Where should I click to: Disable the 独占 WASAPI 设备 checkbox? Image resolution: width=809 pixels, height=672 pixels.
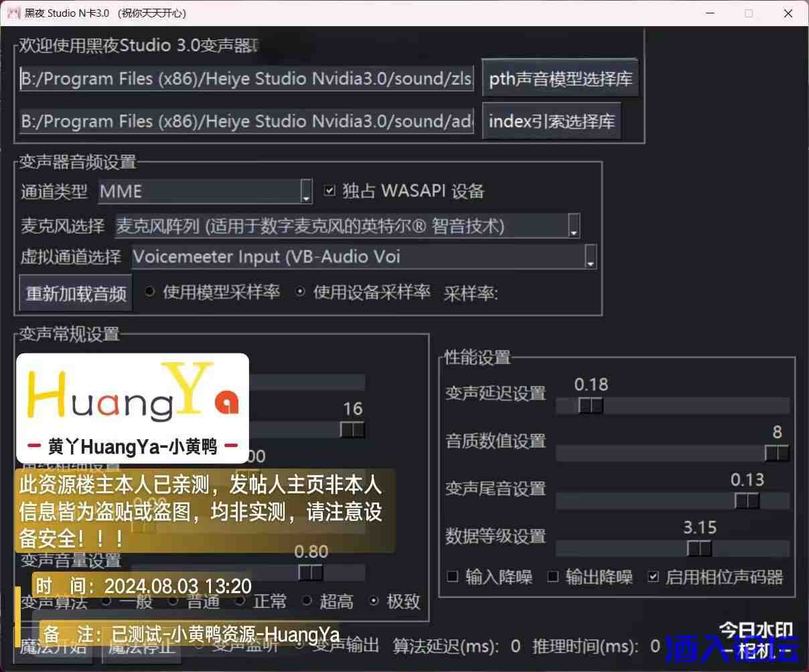point(329,190)
